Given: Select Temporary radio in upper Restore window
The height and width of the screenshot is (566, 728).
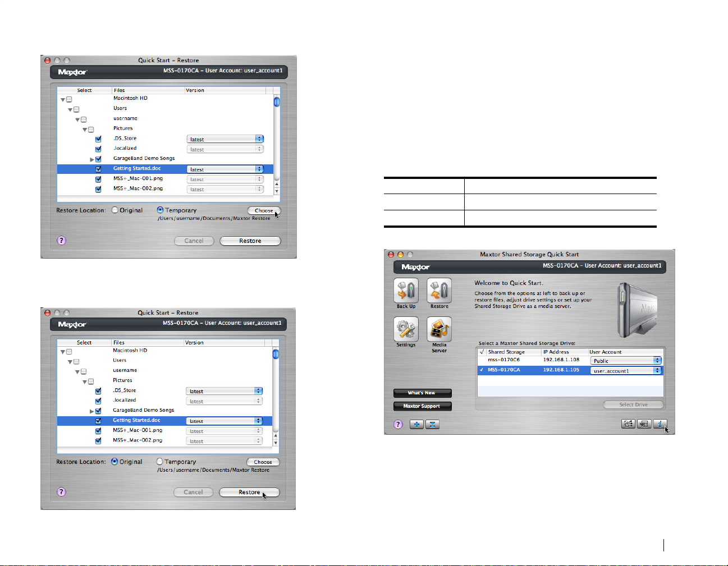Looking at the screenshot, I should point(160,210).
